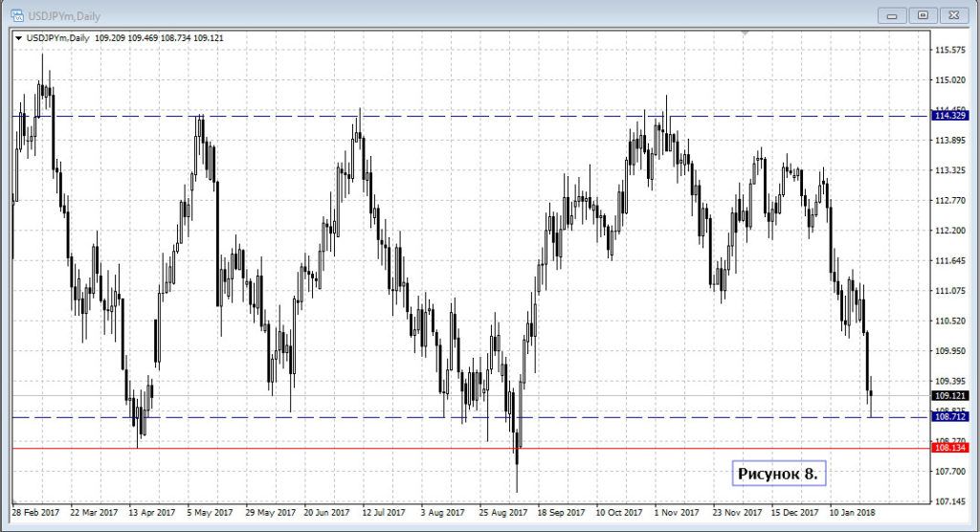
Task: Click the 10 Jan 2018 date label
Action: point(853,512)
